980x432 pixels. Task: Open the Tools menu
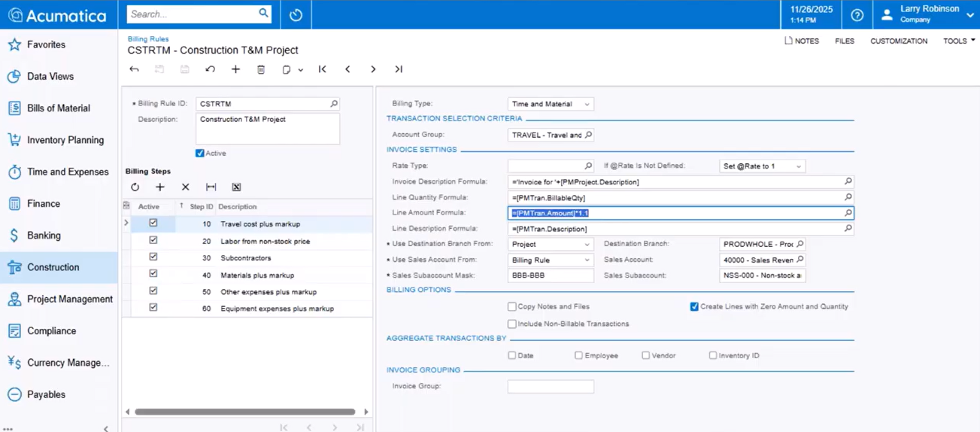(958, 41)
